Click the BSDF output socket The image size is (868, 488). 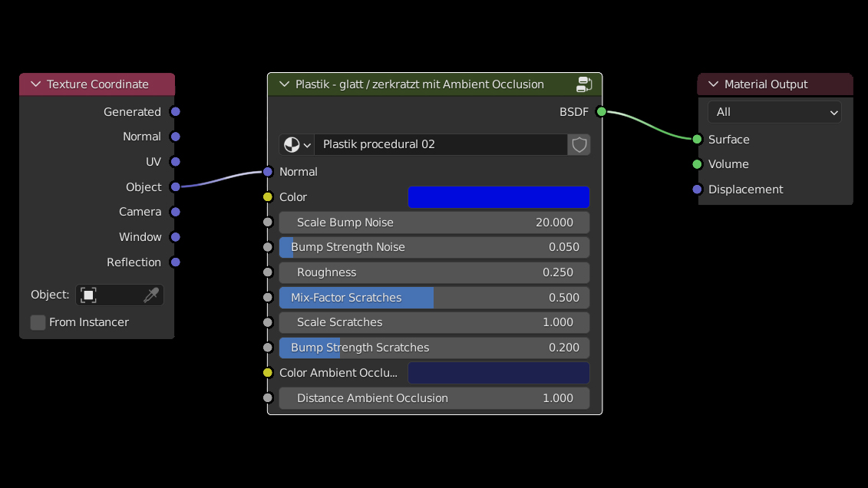(x=601, y=112)
